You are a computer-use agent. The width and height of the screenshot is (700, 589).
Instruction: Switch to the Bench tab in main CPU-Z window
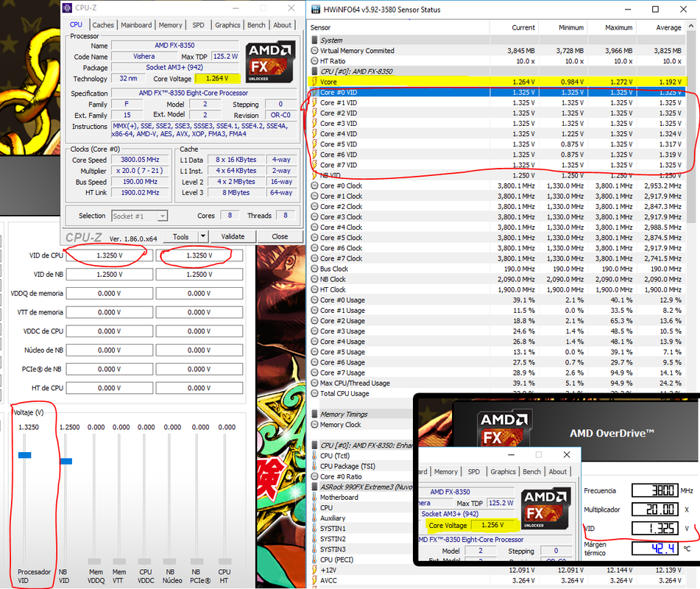pyautogui.click(x=256, y=25)
